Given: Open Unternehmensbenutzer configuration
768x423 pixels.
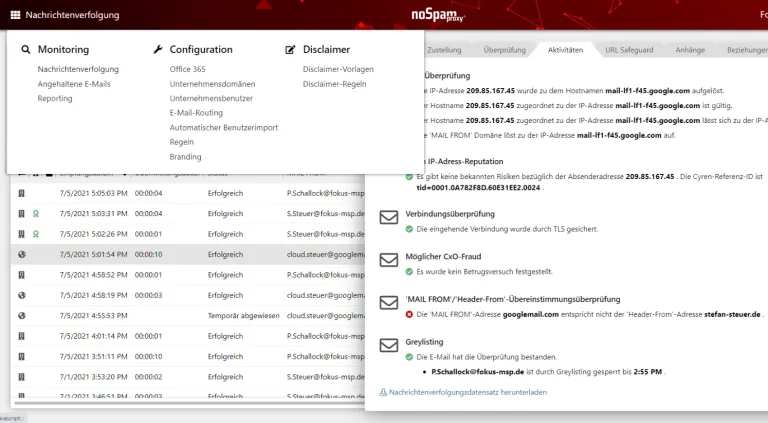Looking at the screenshot, I should (211, 98).
